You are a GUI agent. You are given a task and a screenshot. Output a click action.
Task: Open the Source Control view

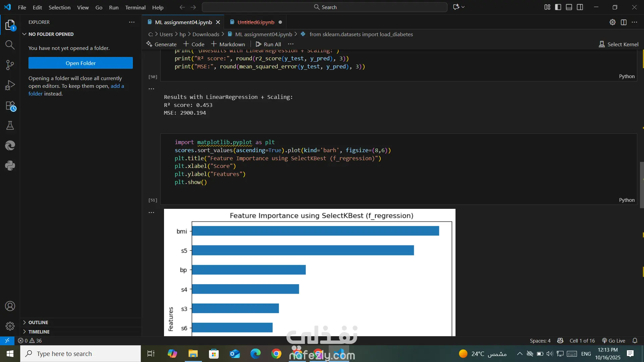tap(10, 65)
